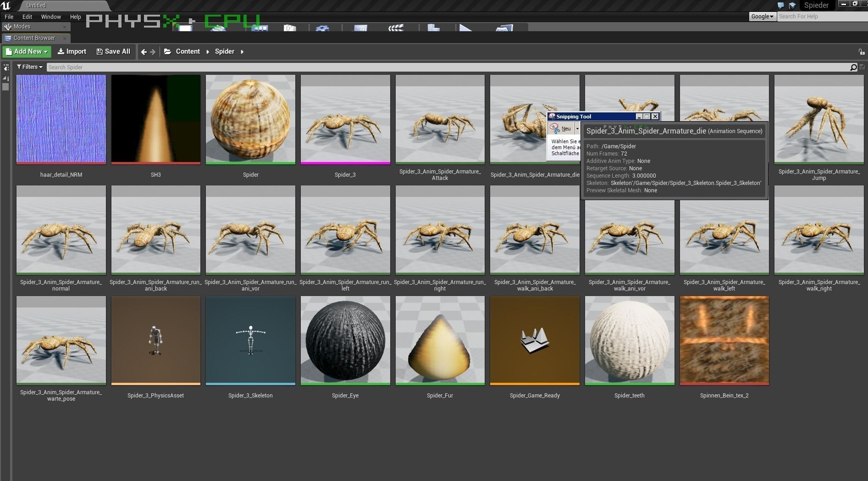Click the Import button
868x481 pixels.
pyautogui.click(x=72, y=51)
